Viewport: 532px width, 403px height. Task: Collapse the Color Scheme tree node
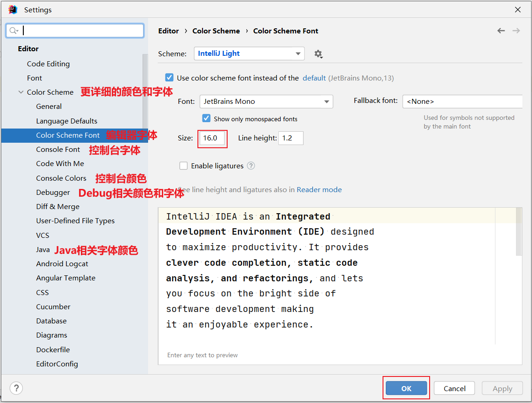[x=21, y=92]
